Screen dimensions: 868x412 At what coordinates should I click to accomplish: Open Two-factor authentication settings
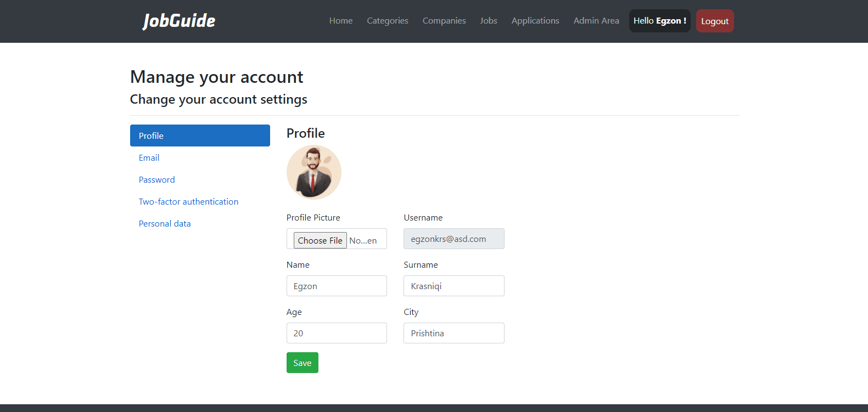point(188,202)
